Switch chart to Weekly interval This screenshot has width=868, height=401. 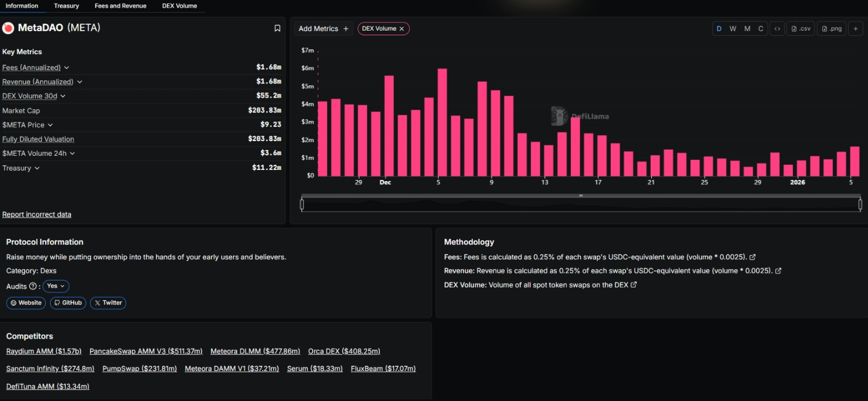pos(733,29)
